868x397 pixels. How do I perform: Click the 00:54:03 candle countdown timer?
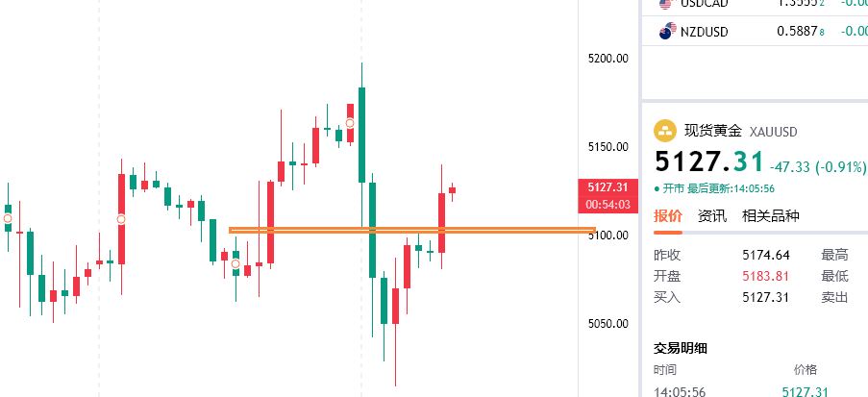point(608,205)
